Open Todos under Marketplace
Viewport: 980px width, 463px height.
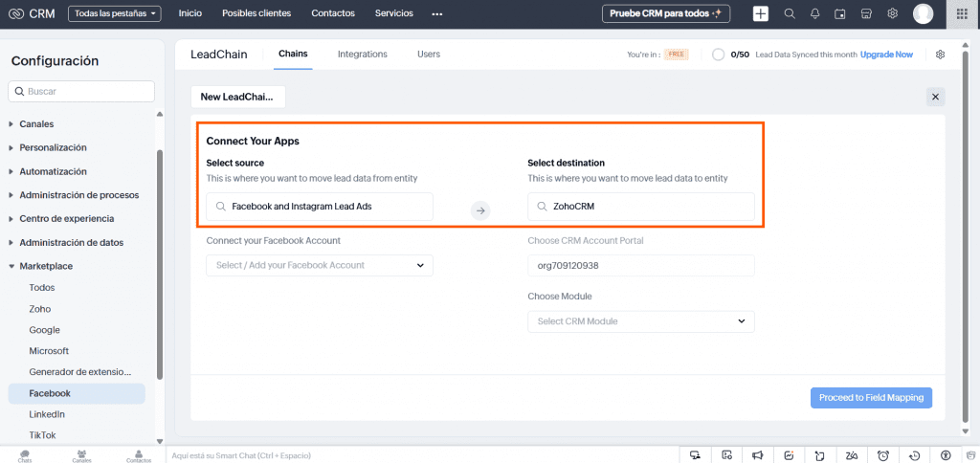[x=42, y=287]
